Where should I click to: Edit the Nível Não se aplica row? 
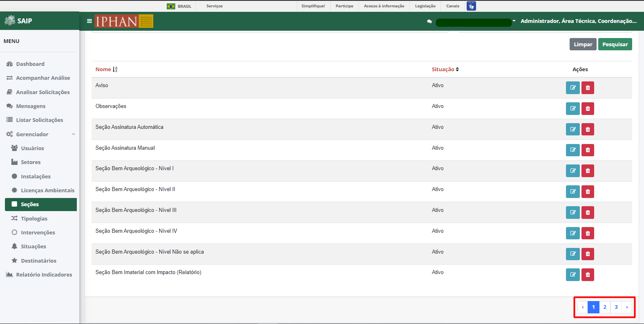[x=572, y=254]
